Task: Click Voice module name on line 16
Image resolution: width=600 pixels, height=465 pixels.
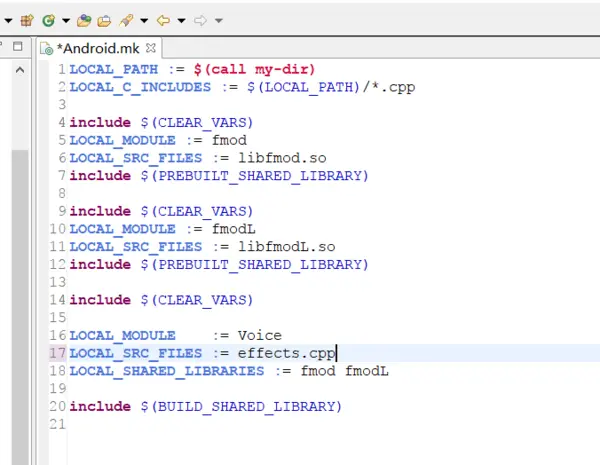Action: (260, 336)
